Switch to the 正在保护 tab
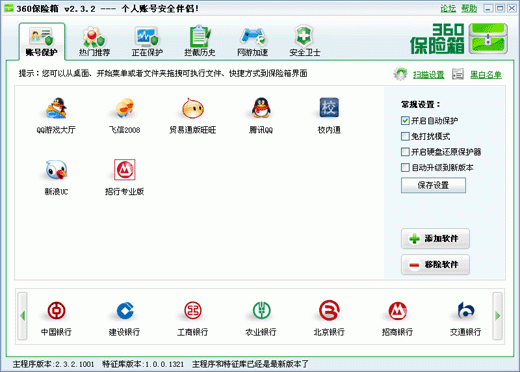The height and width of the screenshot is (372, 520). [x=147, y=42]
